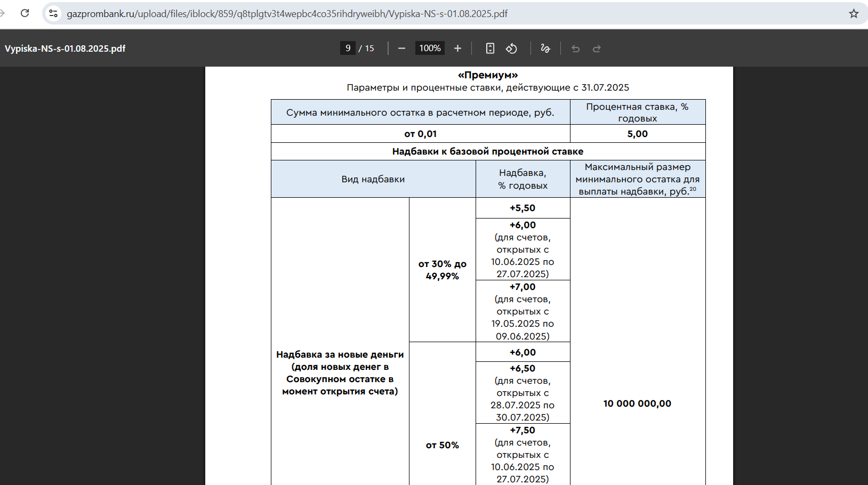The height and width of the screenshot is (485, 868).
Task: Click 'Параметры и процентные ставки' subtitle line
Action: click(488, 87)
